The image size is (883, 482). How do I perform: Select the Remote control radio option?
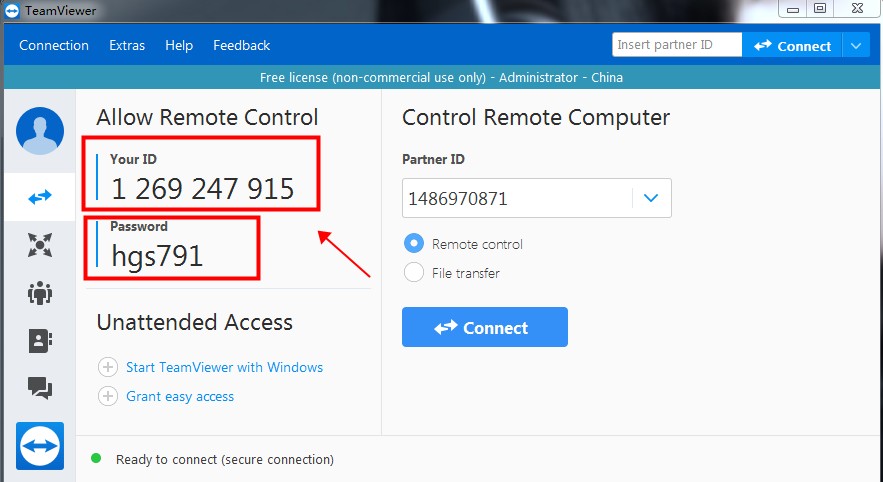414,244
